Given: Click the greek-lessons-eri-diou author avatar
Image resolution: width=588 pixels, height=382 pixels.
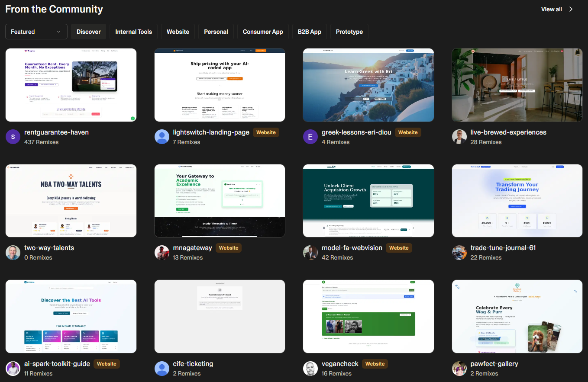Looking at the screenshot, I should tap(310, 137).
